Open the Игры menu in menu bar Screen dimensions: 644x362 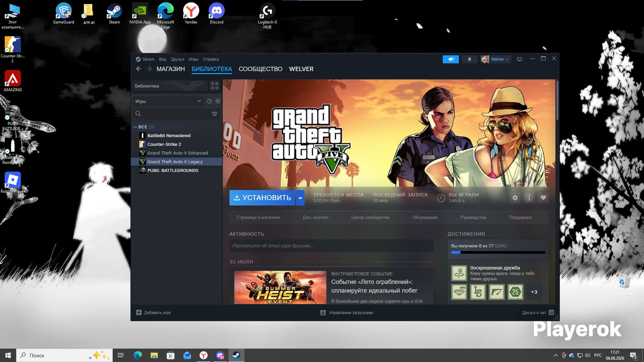193,59
